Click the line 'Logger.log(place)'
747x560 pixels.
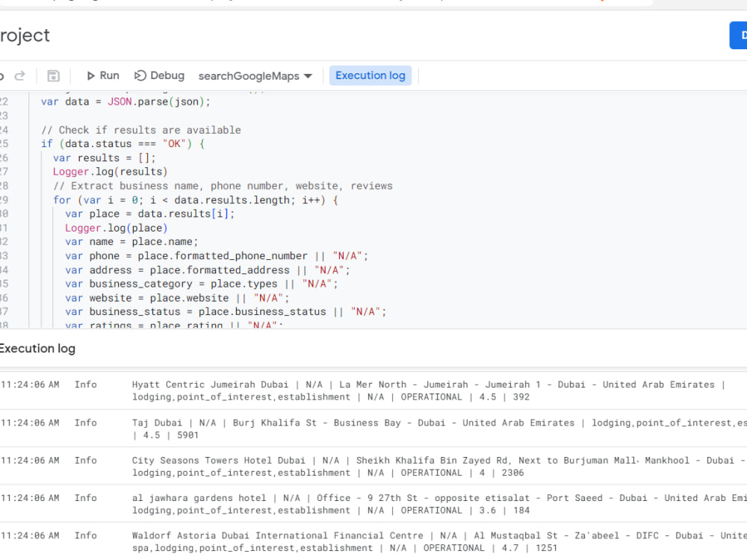tap(117, 228)
